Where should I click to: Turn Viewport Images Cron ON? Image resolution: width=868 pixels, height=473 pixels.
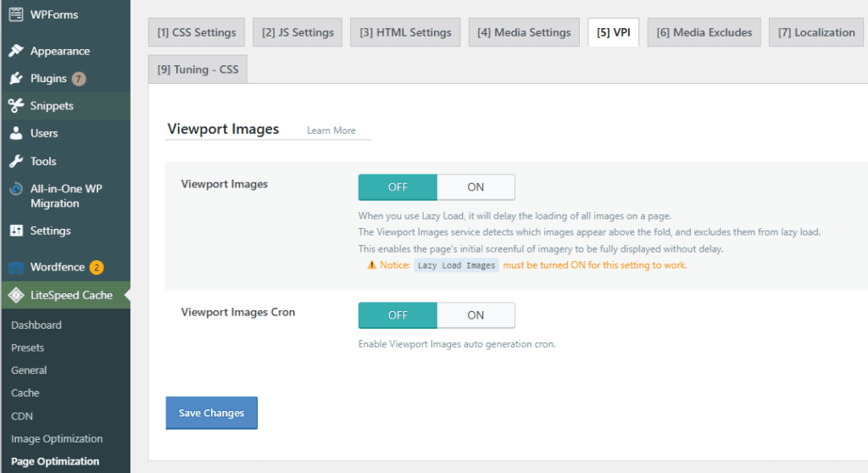476,315
